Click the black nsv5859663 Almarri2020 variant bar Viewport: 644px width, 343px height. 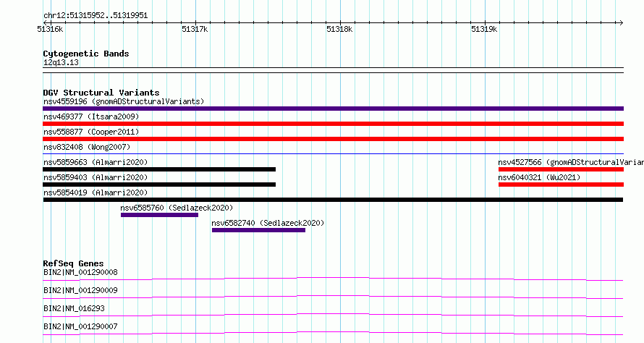159,169
